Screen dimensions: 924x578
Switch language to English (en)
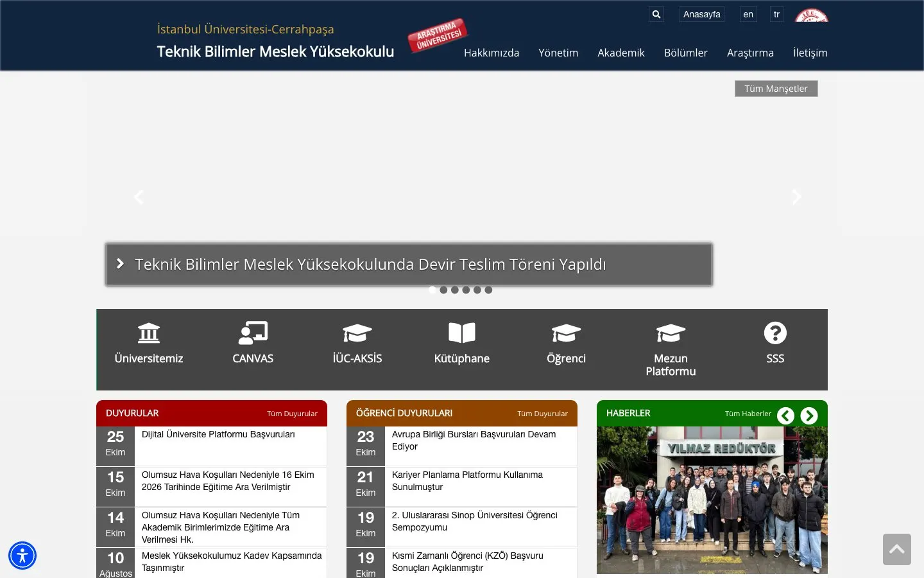(x=748, y=14)
